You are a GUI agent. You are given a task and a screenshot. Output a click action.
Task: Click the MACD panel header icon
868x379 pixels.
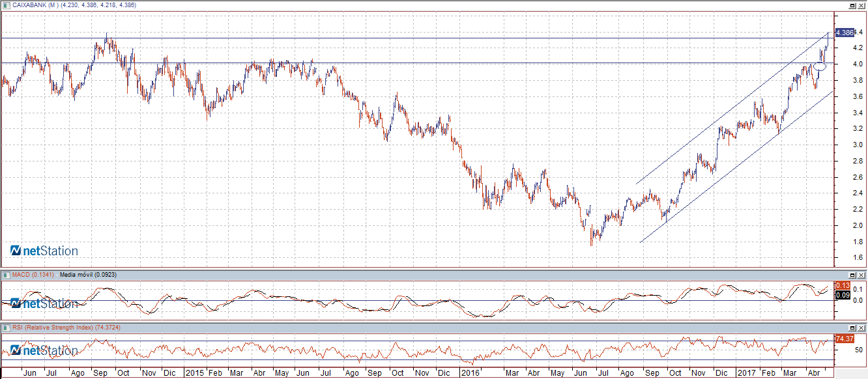(x=7, y=275)
